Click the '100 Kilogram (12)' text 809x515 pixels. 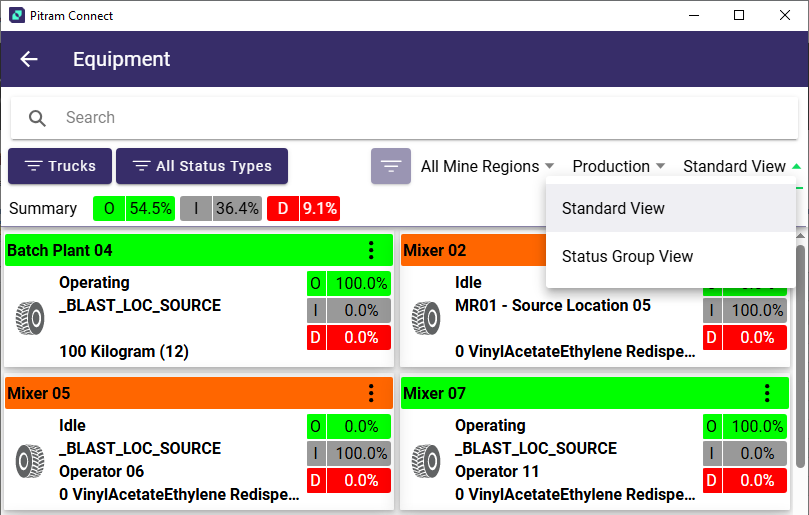(124, 352)
